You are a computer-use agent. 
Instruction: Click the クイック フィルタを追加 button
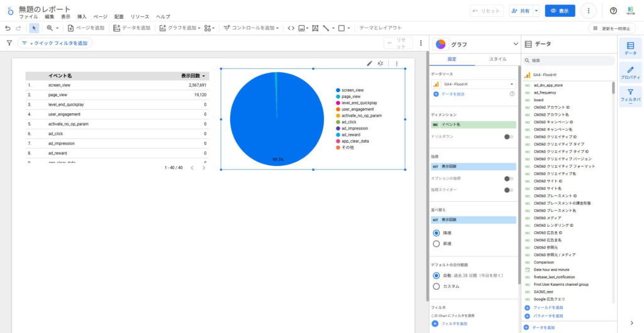point(55,43)
